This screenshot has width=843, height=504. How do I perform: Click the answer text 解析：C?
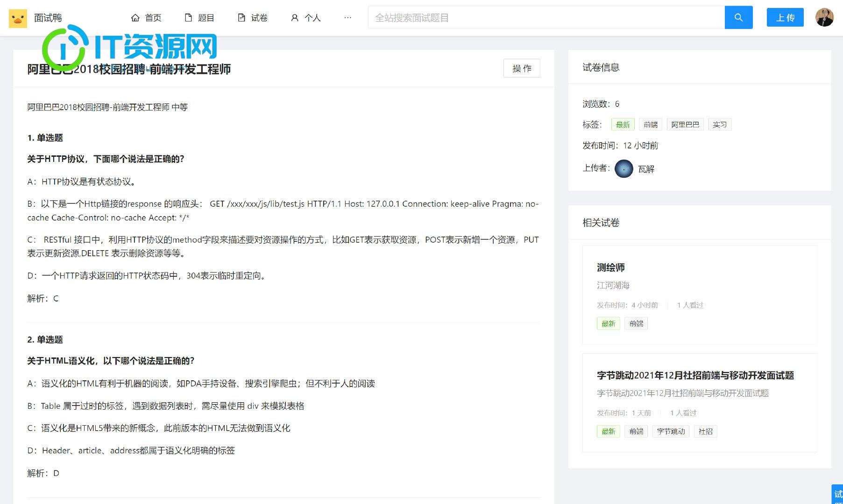[43, 299]
